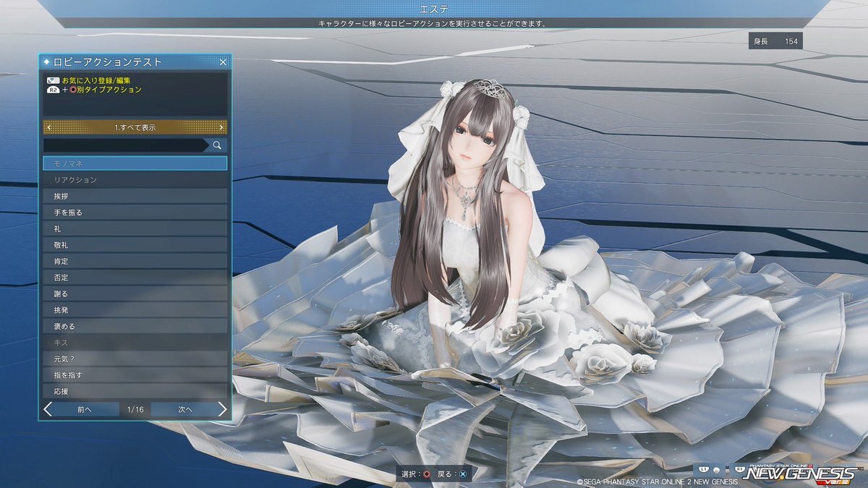Go to next page with 次へ
The image size is (868, 488).
coord(185,409)
